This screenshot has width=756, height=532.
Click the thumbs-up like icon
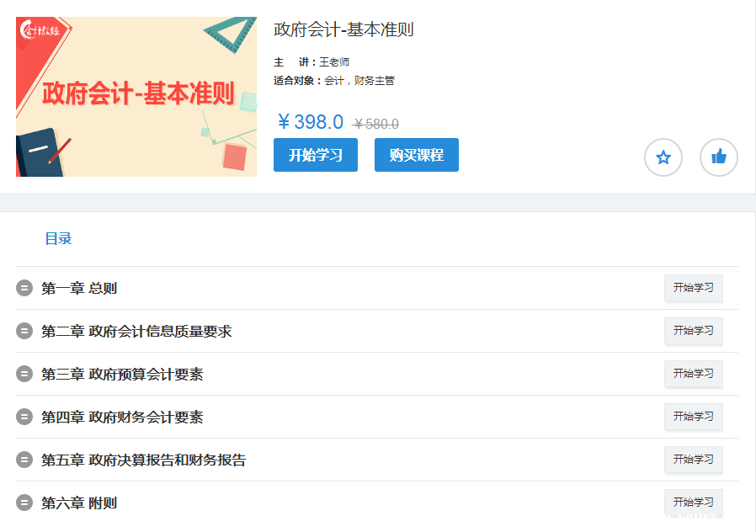pyautogui.click(x=718, y=157)
